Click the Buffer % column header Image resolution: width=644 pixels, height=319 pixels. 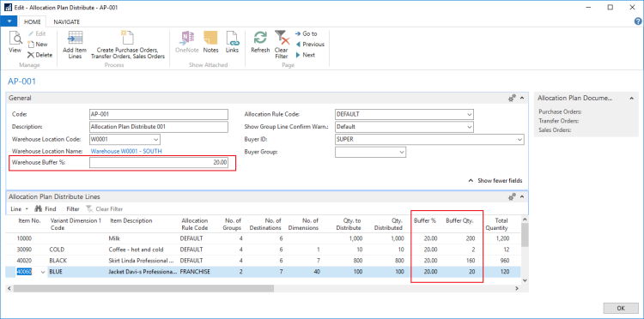(425, 220)
